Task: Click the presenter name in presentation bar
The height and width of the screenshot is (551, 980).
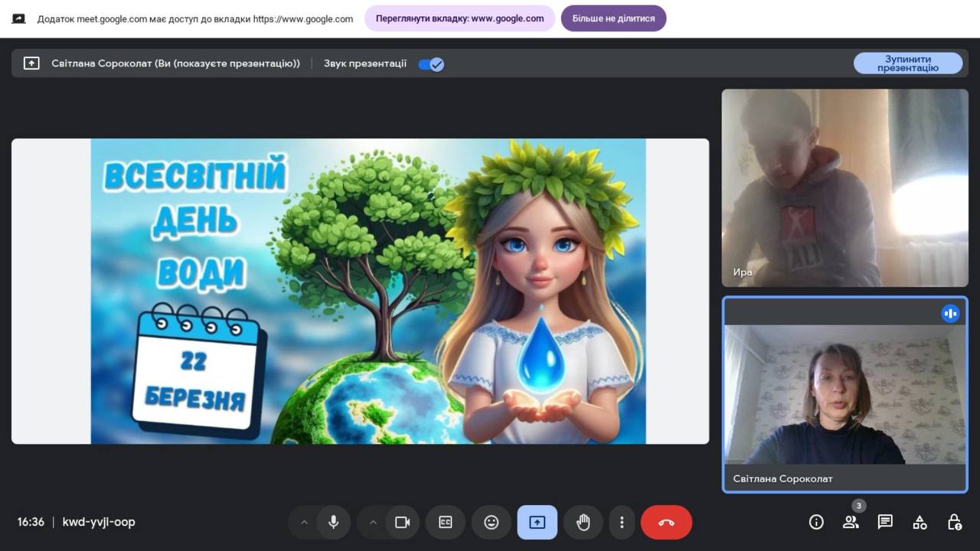Action: click(x=175, y=64)
